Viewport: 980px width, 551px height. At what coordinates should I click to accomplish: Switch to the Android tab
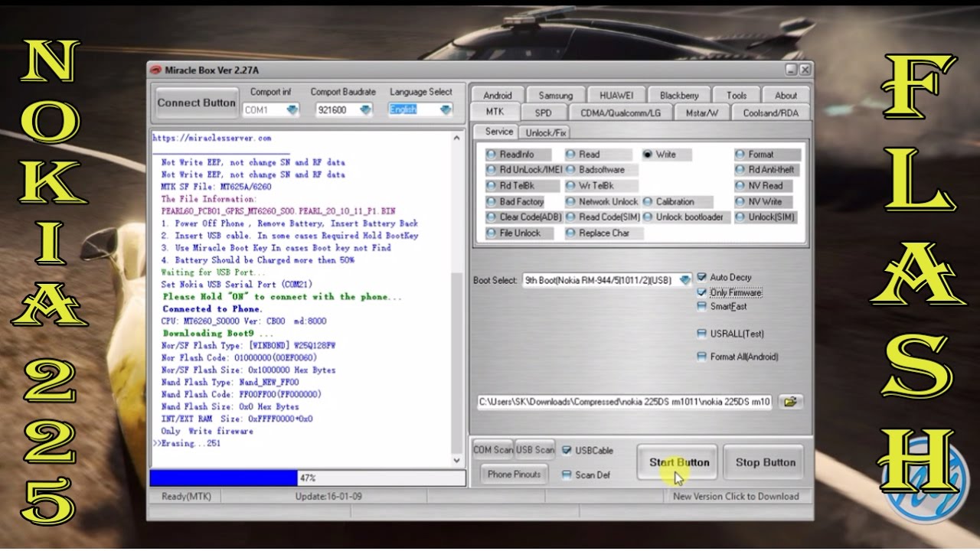[497, 96]
